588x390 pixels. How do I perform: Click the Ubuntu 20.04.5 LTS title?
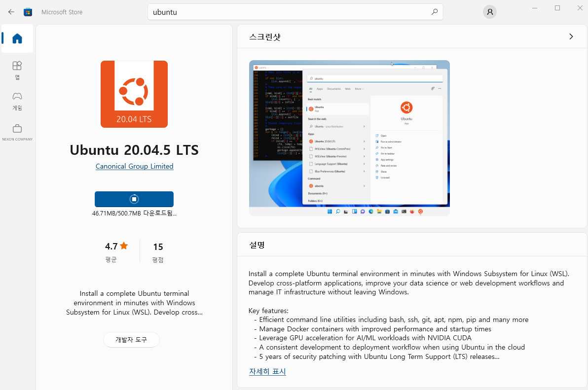coord(134,150)
